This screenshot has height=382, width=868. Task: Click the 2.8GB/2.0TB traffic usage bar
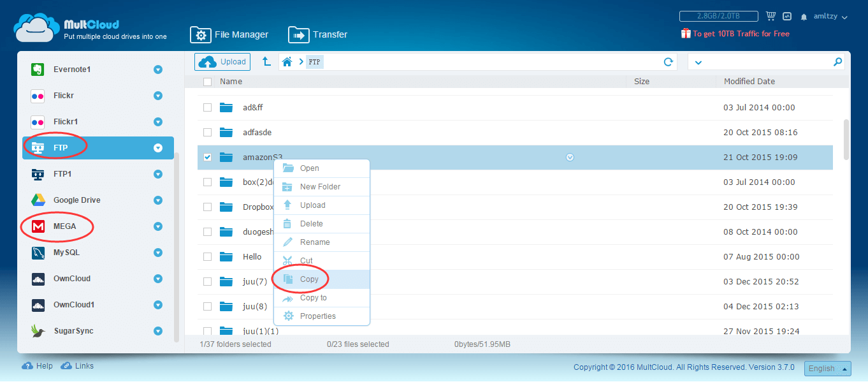pyautogui.click(x=719, y=17)
